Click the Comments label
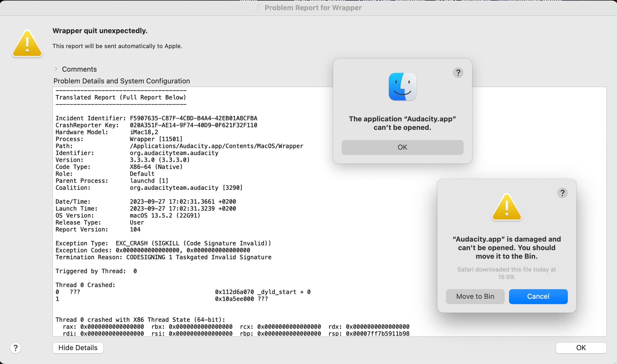 [x=79, y=69]
